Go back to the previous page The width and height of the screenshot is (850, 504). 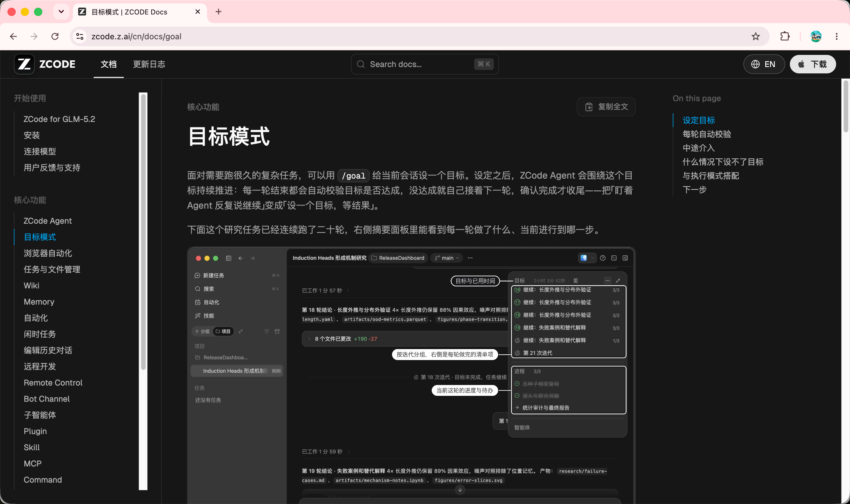(x=14, y=36)
